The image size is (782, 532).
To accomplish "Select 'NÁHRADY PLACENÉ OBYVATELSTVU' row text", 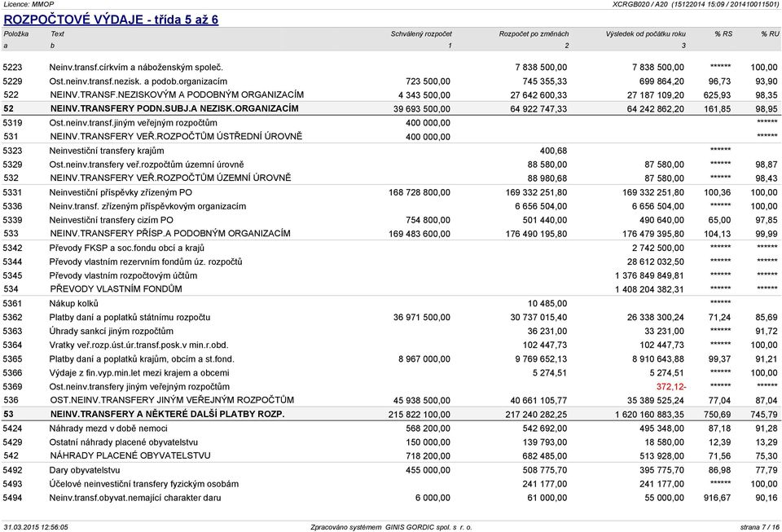I will [x=130, y=455].
